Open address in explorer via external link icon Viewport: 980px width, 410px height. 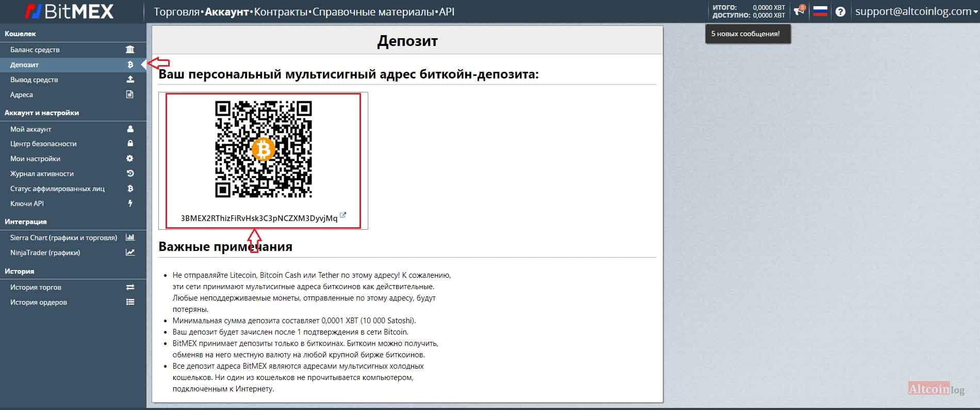tap(343, 215)
